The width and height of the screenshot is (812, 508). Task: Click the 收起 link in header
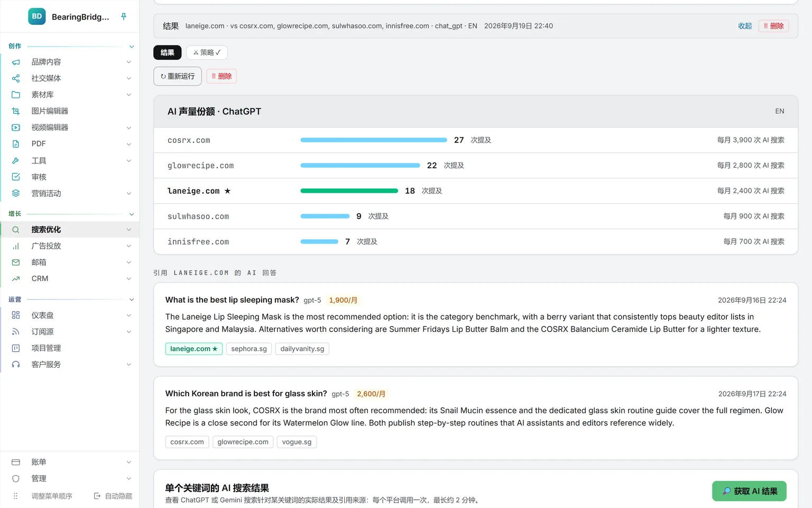[x=745, y=26]
